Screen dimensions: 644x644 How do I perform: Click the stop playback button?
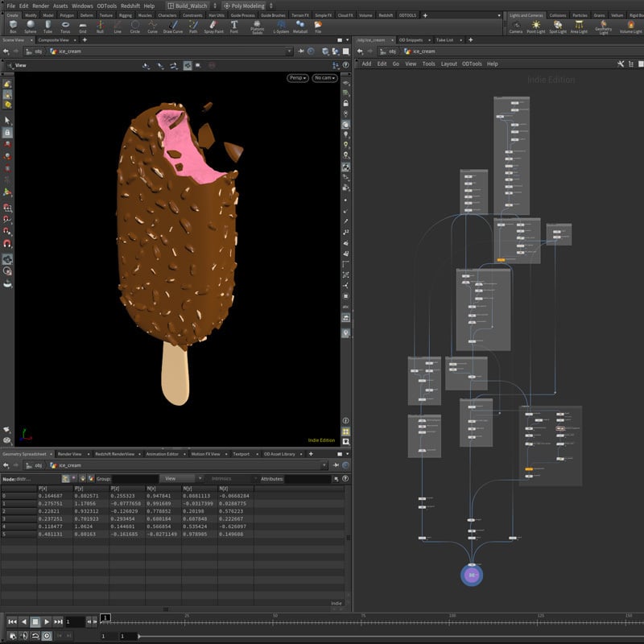coord(35,621)
